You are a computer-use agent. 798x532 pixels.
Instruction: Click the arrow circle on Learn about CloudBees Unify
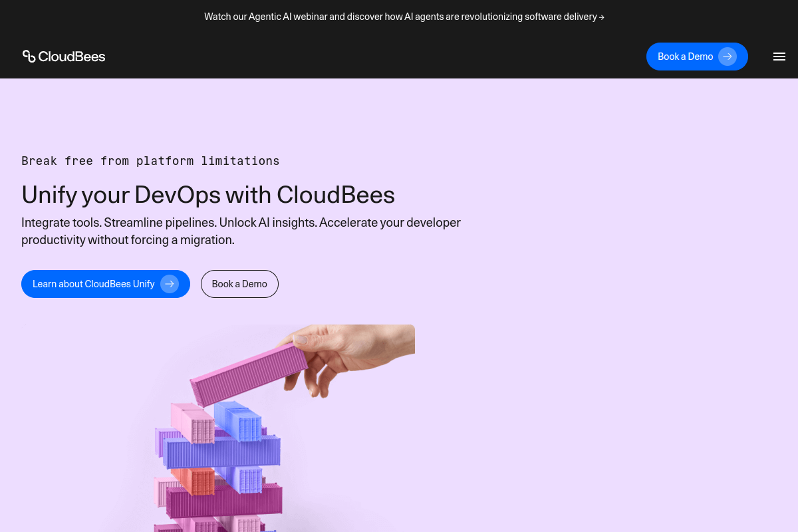coord(170,284)
